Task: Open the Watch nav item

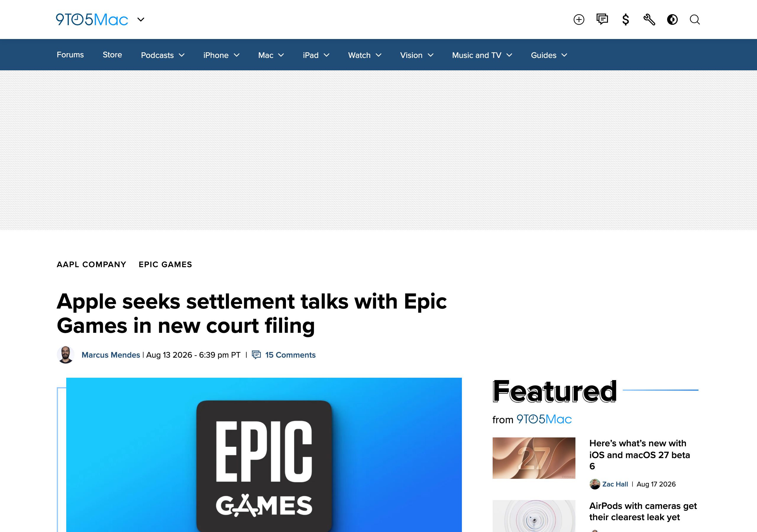Action: [359, 55]
